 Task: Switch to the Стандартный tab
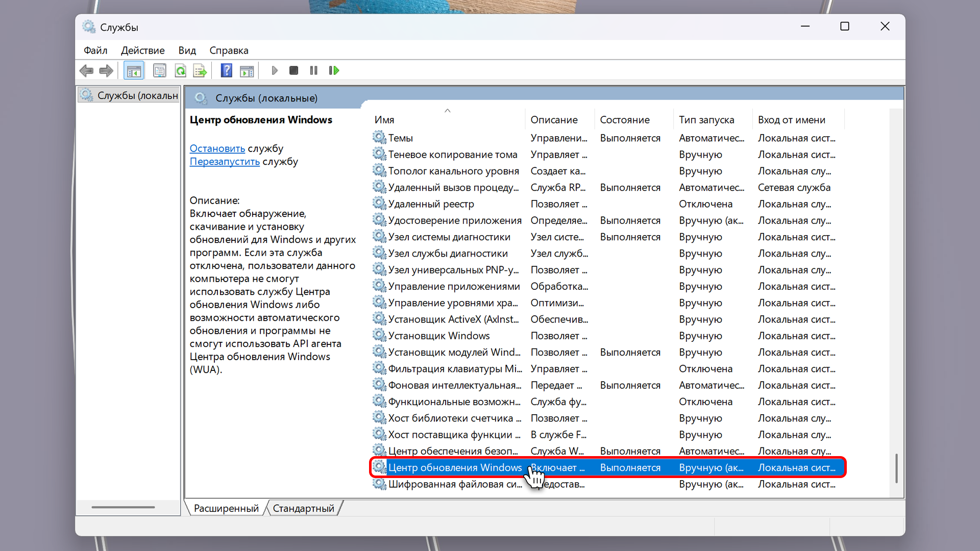pyautogui.click(x=303, y=508)
